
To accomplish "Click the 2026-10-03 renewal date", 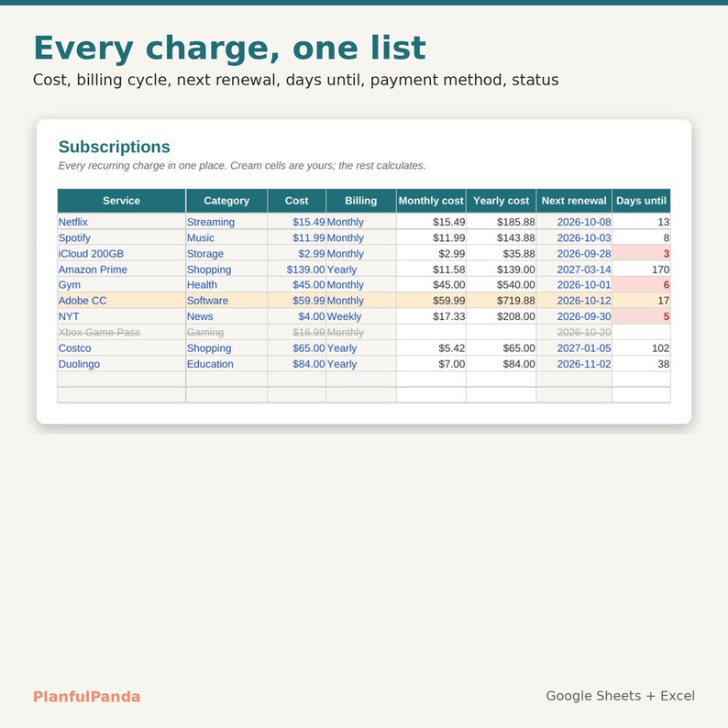I will 574,237.
